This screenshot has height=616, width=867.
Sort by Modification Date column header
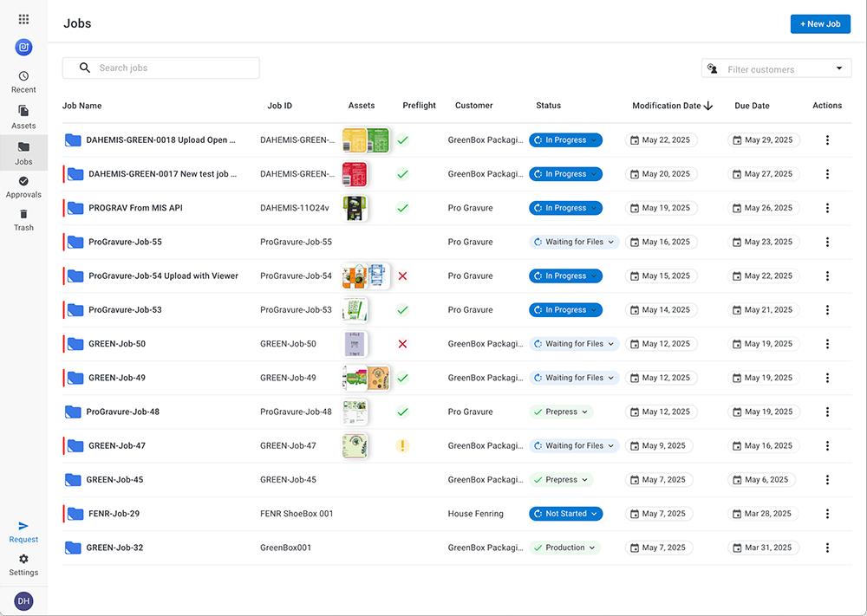coord(666,106)
